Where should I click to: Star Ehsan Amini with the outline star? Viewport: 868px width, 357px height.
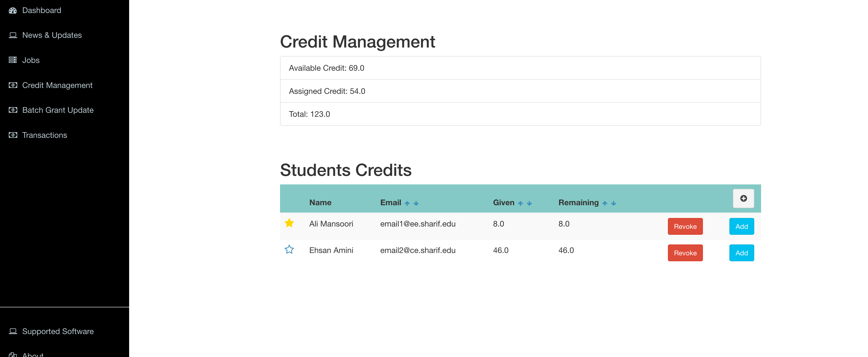point(289,250)
